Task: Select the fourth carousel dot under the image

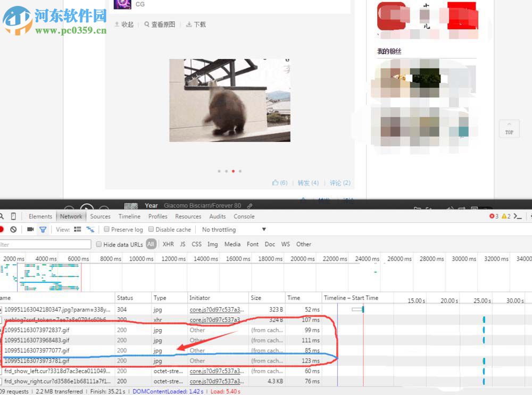Action: 240,171
